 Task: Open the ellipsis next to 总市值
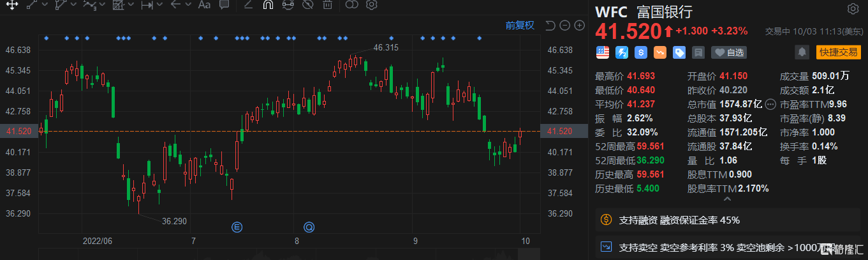click(770, 104)
